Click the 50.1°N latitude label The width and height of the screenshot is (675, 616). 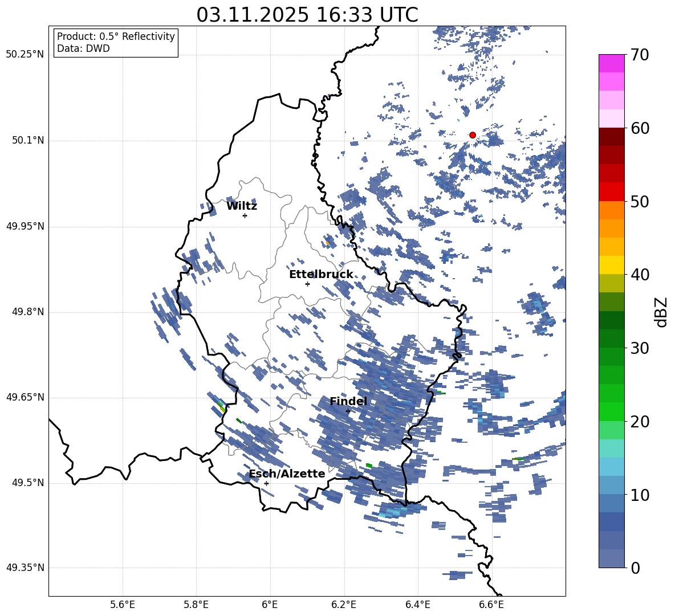27,141
